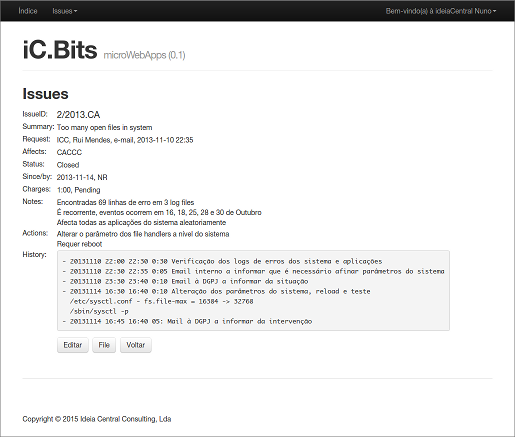Image resolution: width=515 pixels, height=437 pixels.
Task: Click the Charges label
Action: pos(36,189)
